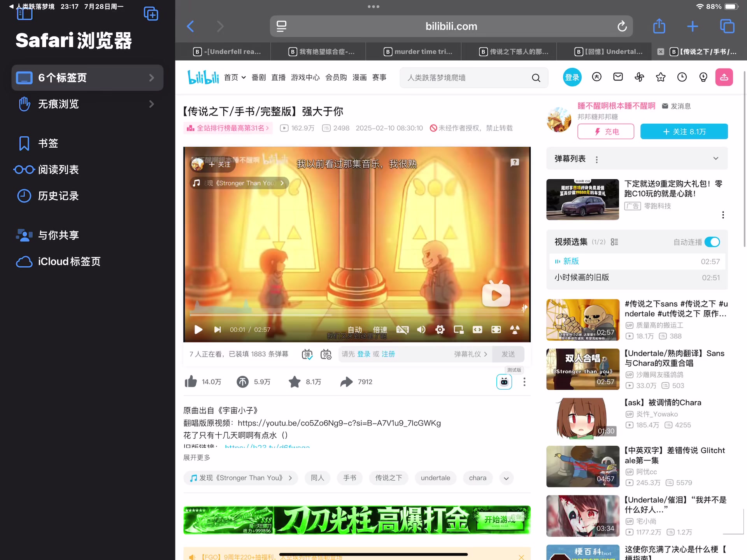The image size is (747, 560).
Task: Open more options dots beside share
Action: click(524, 381)
